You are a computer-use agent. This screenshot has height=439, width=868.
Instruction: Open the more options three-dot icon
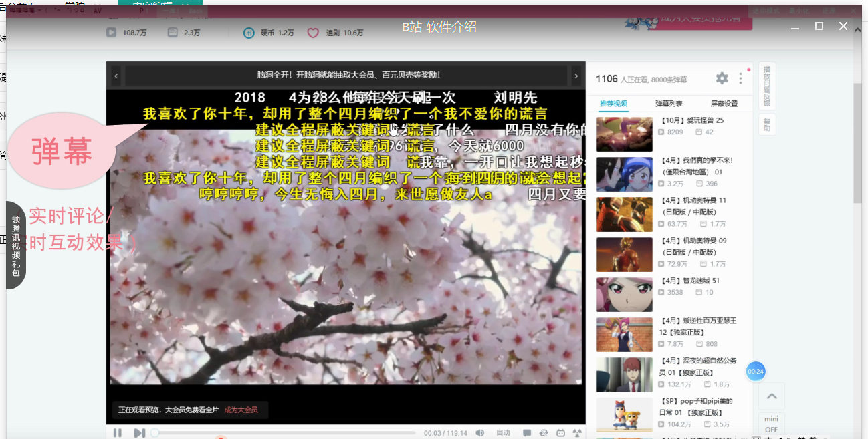pos(740,78)
